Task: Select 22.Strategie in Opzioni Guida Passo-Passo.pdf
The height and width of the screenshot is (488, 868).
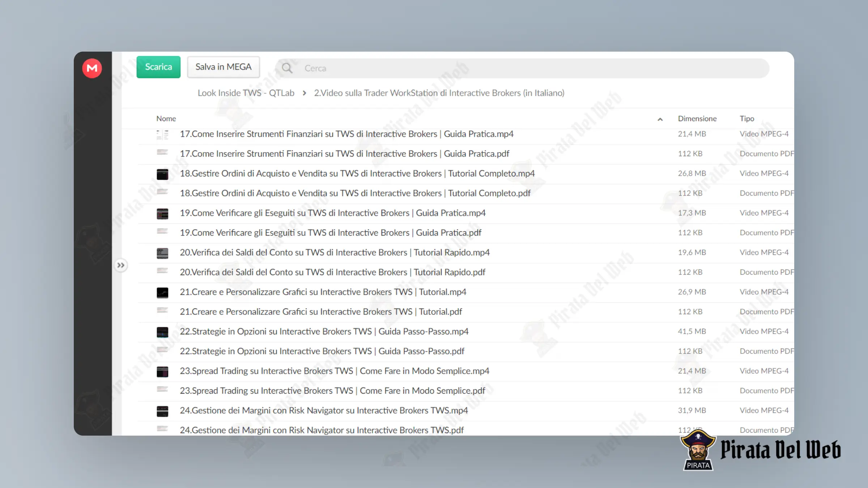Action: tap(322, 351)
